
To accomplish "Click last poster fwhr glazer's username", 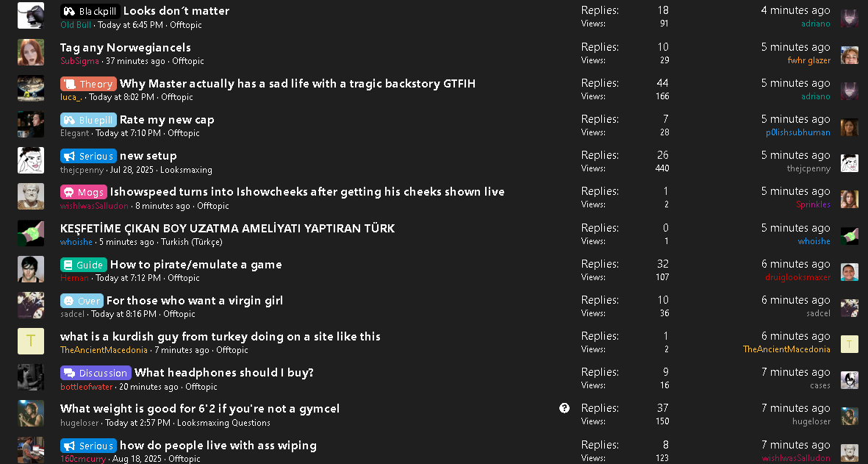I will click(x=808, y=60).
